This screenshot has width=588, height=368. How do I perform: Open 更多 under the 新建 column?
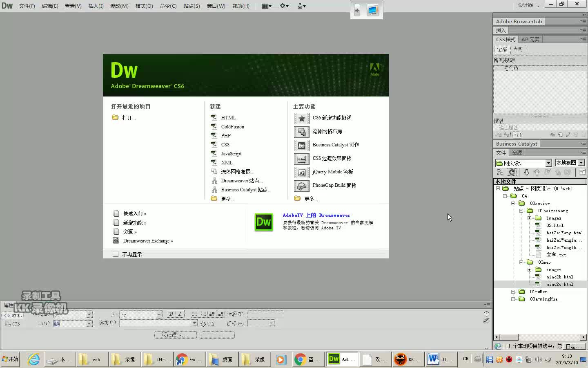[228, 199]
